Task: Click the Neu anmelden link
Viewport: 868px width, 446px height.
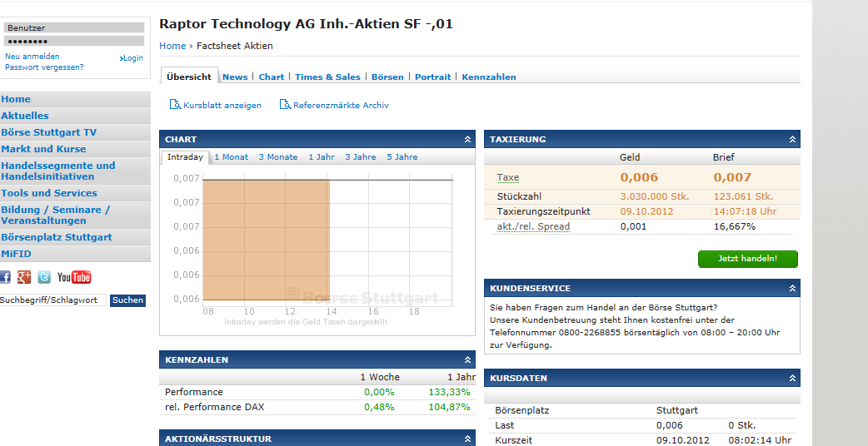Action: [x=32, y=57]
